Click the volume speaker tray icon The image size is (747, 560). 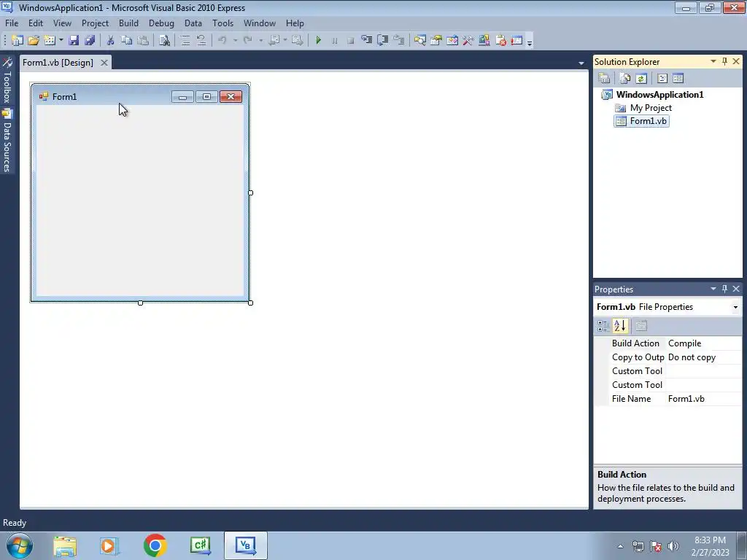[x=673, y=546]
